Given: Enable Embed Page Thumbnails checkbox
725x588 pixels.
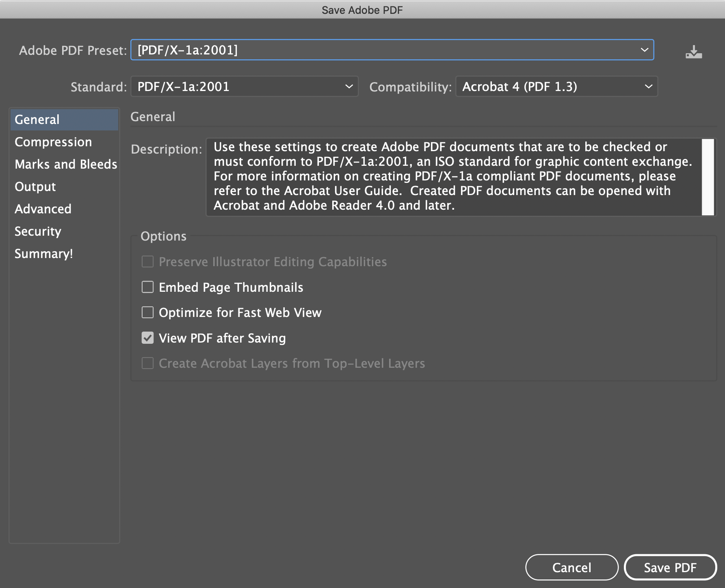Looking at the screenshot, I should 147,287.
